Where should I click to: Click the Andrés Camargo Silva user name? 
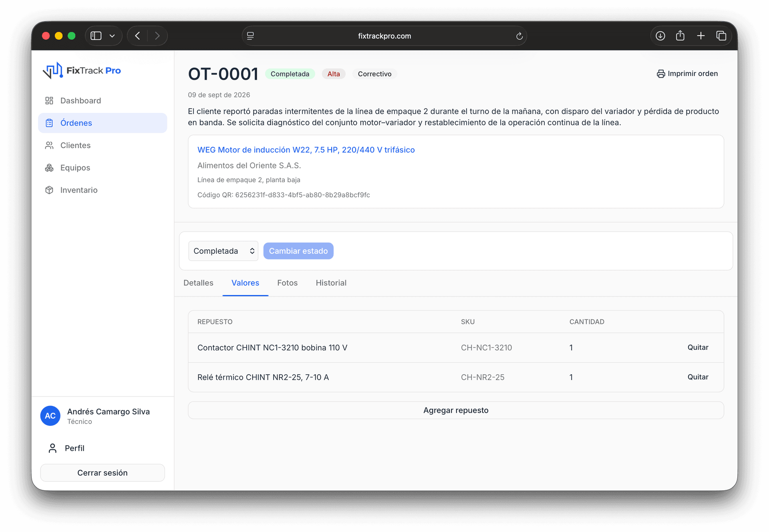click(109, 412)
